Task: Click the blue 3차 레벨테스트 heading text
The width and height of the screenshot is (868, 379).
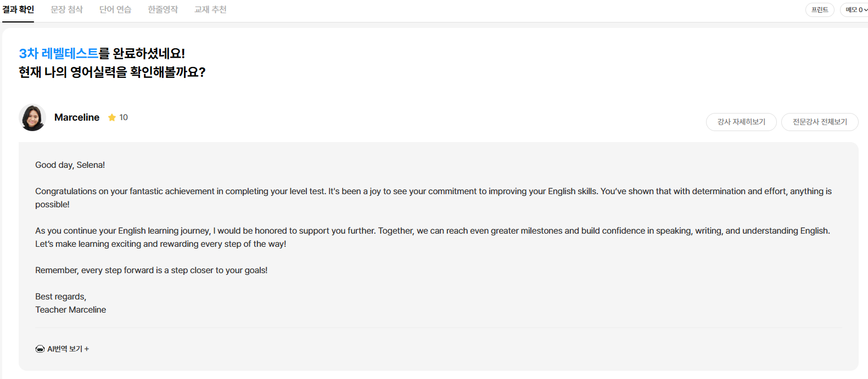Action: tap(59, 53)
